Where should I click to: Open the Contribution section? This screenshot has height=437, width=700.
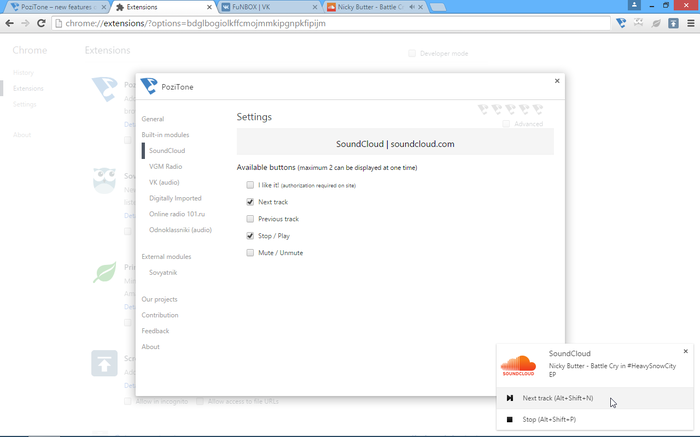(160, 315)
